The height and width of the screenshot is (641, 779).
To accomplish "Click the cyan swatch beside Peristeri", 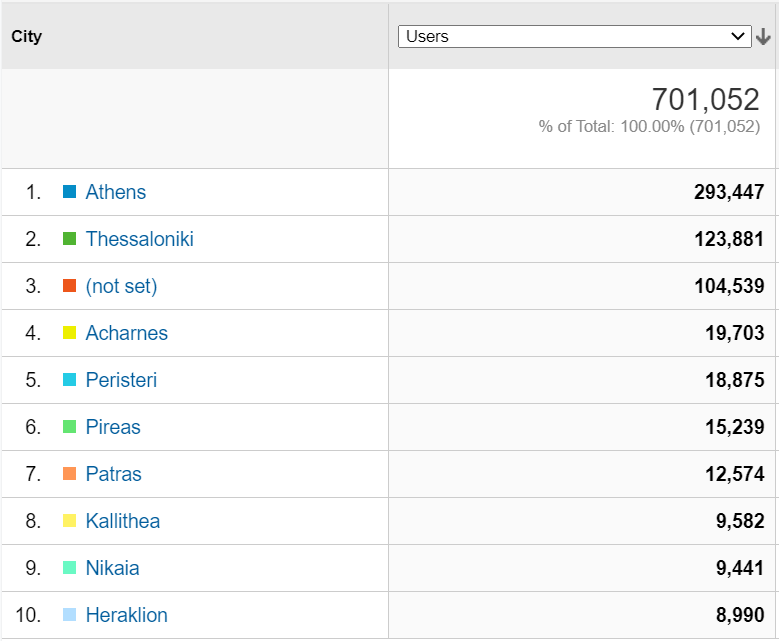I will pos(69,380).
